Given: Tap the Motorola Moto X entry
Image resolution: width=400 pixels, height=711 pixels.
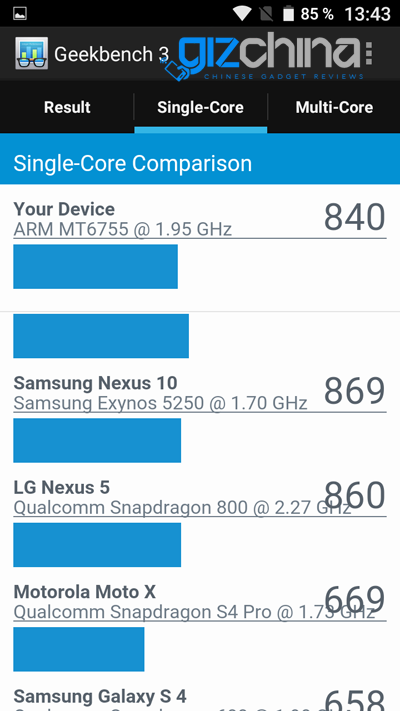Looking at the screenshot, I should [x=200, y=601].
